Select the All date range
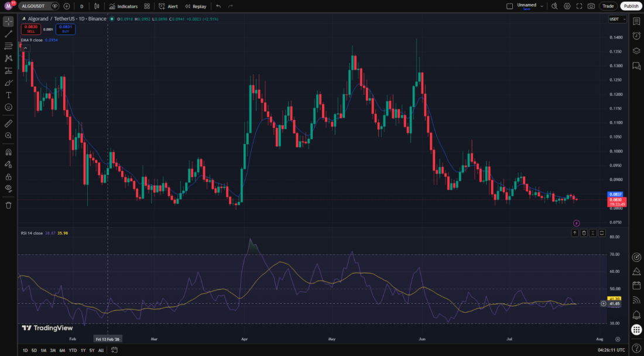Image resolution: width=644 pixels, height=356 pixels. tap(101, 350)
